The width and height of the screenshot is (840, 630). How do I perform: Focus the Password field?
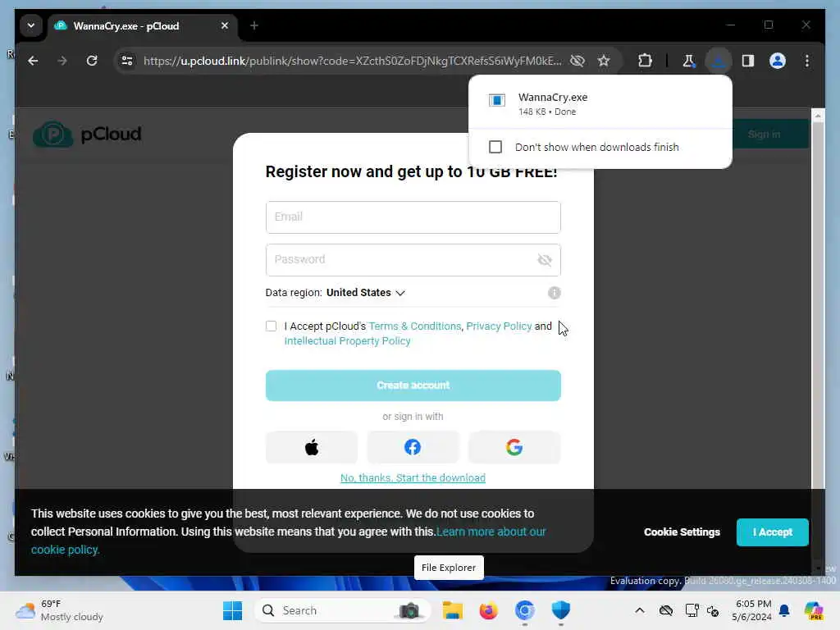[x=413, y=260]
